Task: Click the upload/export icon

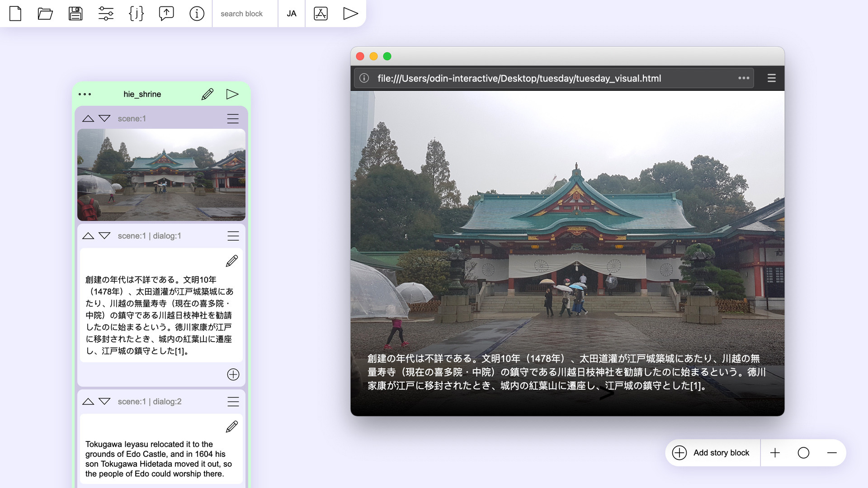Action: [x=166, y=13]
